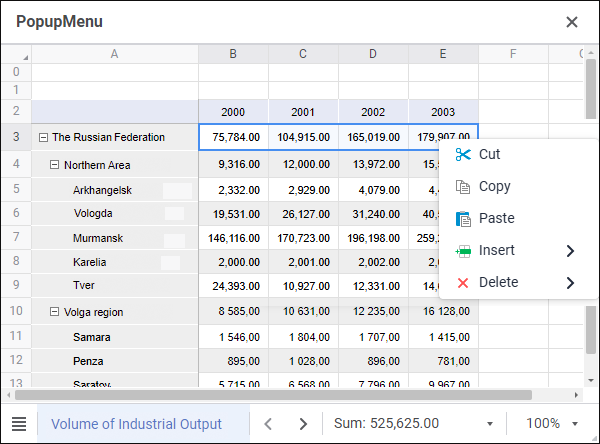Go to next sheet with right arrow
Viewport: 600px width, 444px height.
click(303, 424)
